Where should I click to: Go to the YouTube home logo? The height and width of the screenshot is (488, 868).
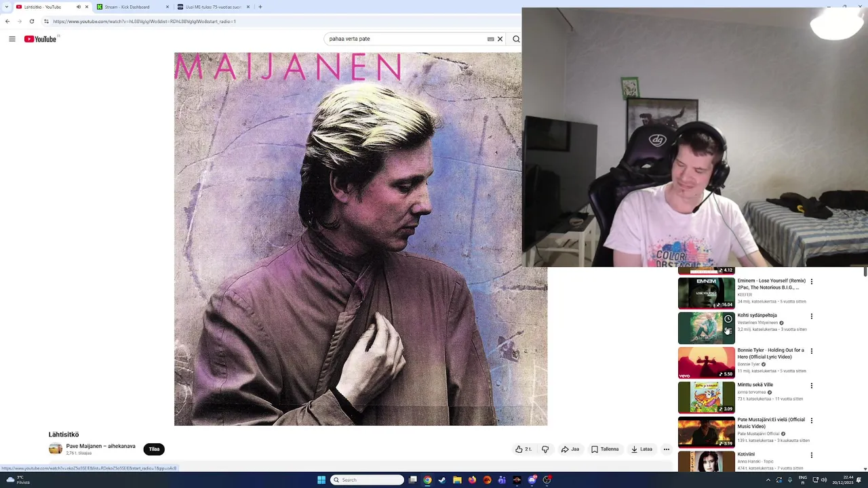coord(41,39)
